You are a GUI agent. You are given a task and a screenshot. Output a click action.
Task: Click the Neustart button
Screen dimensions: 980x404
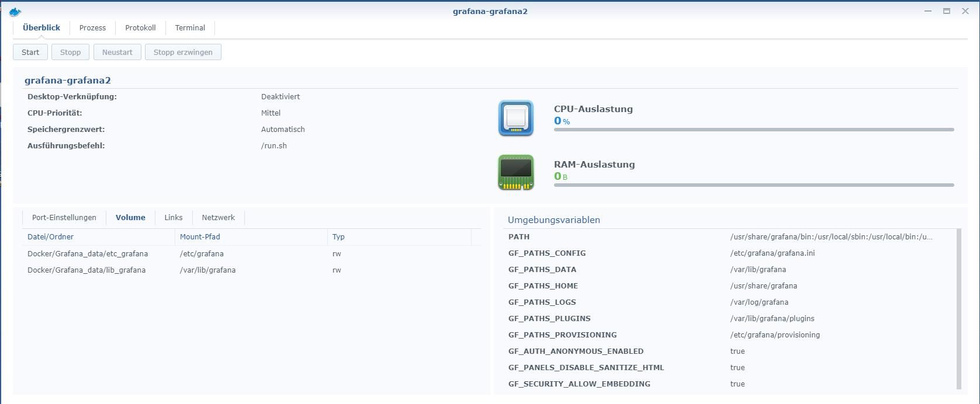click(x=117, y=52)
